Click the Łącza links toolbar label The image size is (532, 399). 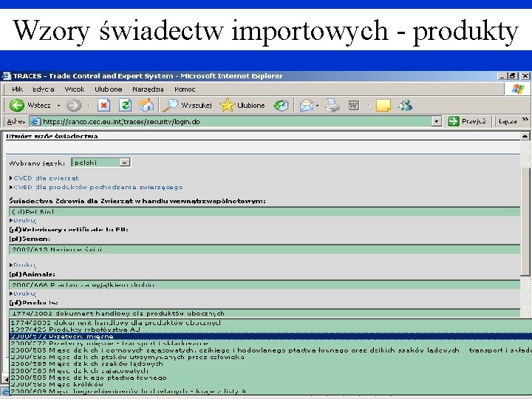(508, 121)
